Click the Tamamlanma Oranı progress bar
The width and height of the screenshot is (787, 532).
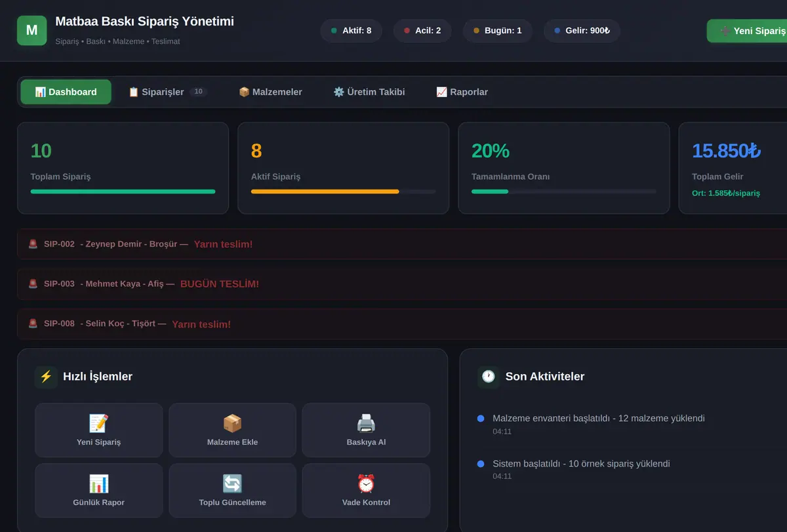[564, 192]
